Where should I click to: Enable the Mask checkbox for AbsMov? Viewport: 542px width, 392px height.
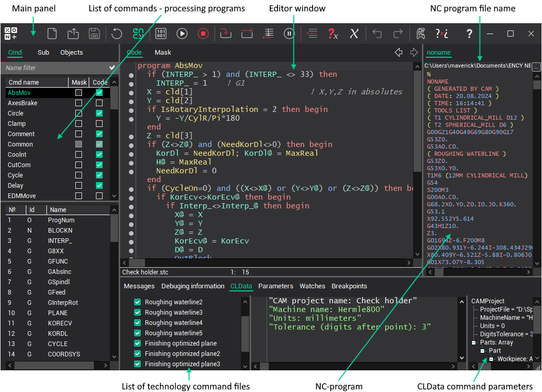point(78,93)
